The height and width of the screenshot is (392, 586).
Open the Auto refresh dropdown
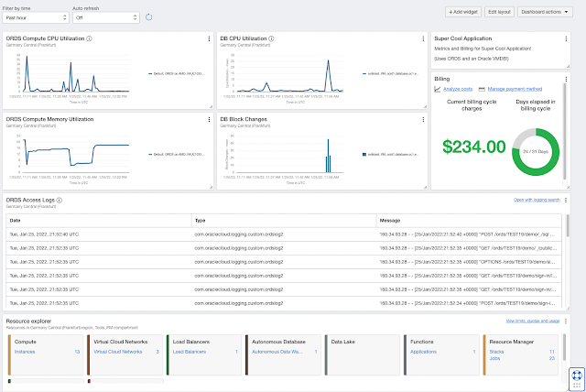[106, 17]
